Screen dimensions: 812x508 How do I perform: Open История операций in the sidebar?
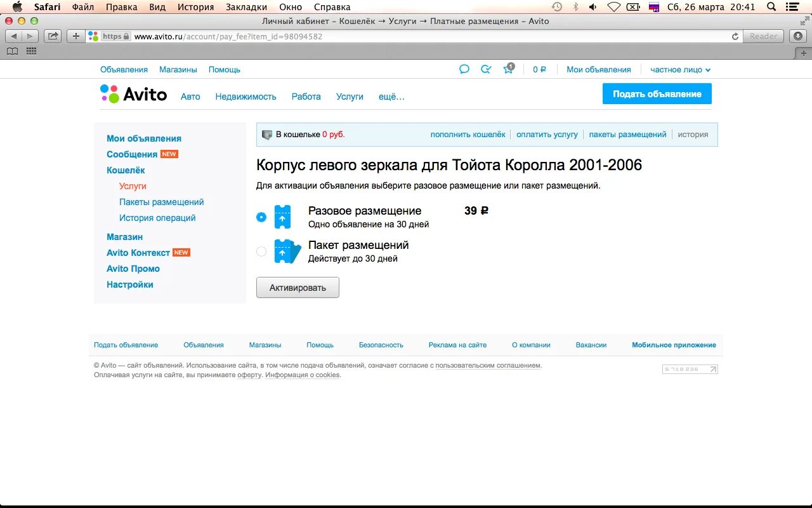[x=157, y=218]
